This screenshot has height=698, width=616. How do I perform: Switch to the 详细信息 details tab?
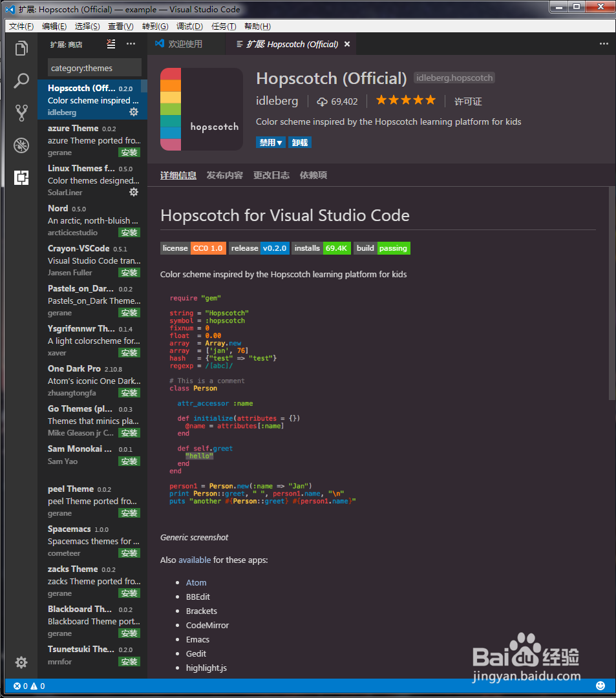point(178,175)
